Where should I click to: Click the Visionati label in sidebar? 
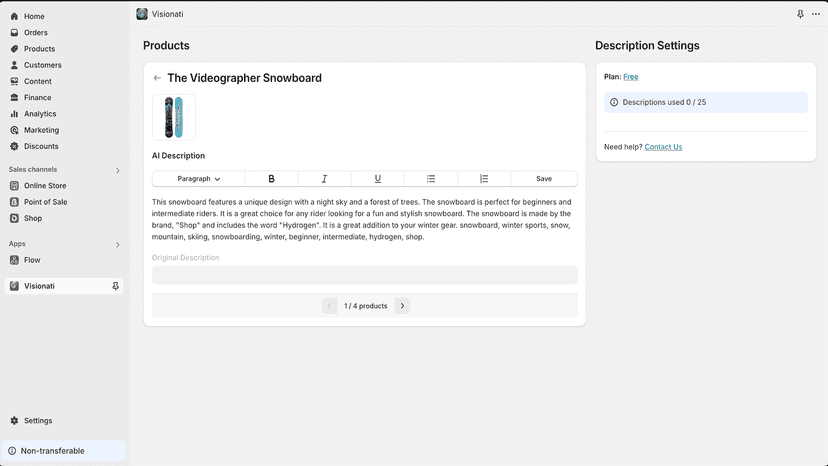pyautogui.click(x=39, y=286)
